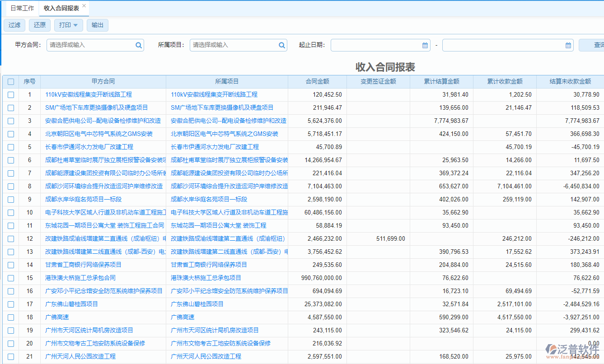604x364 pixels.
Task: Click the search magnifier beside 甲方合同 field
Action: 139,45
